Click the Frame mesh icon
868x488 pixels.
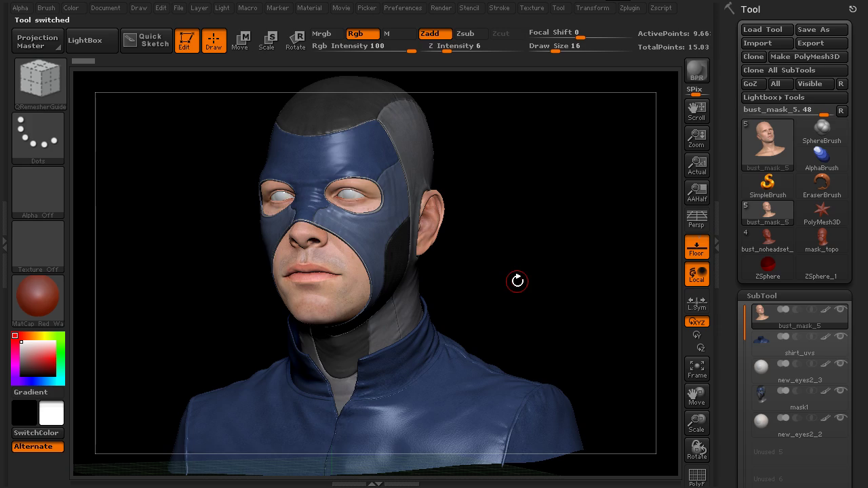[x=696, y=369]
